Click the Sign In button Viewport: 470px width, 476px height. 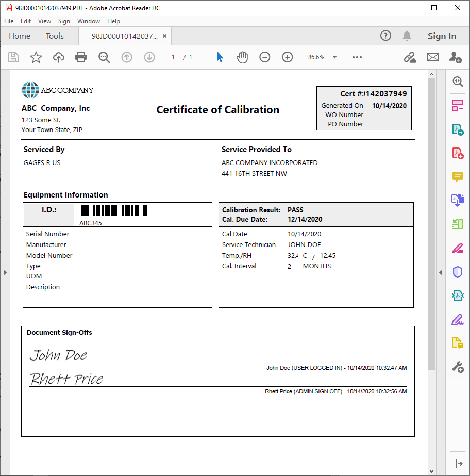pyautogui.click(x=442, y=36)
